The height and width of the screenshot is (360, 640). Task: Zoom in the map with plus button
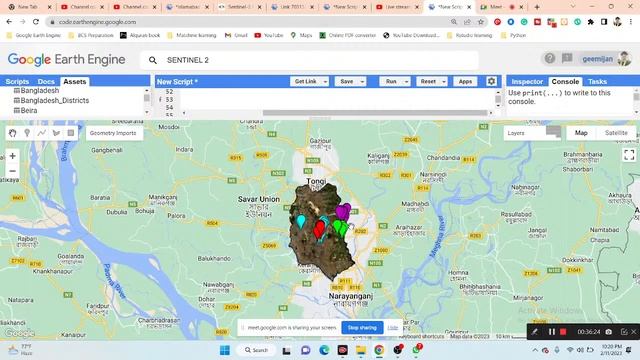pyautogui.click(x=13, y=156)
